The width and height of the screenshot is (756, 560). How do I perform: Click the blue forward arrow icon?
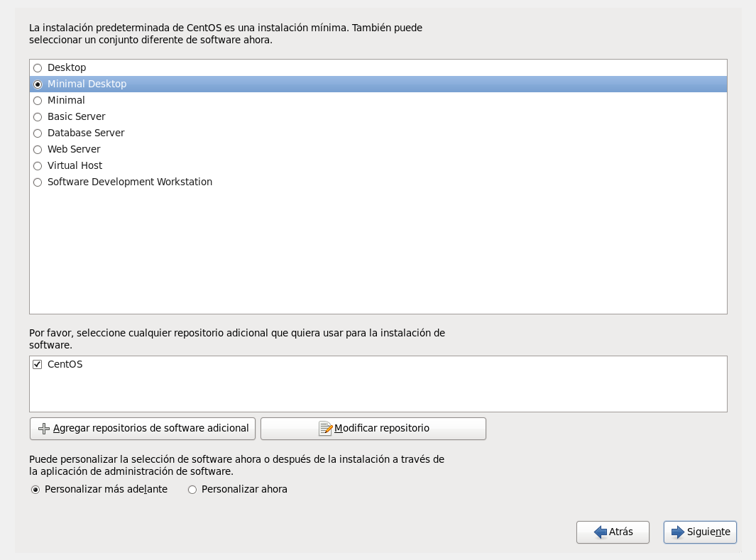pos(677,532)
